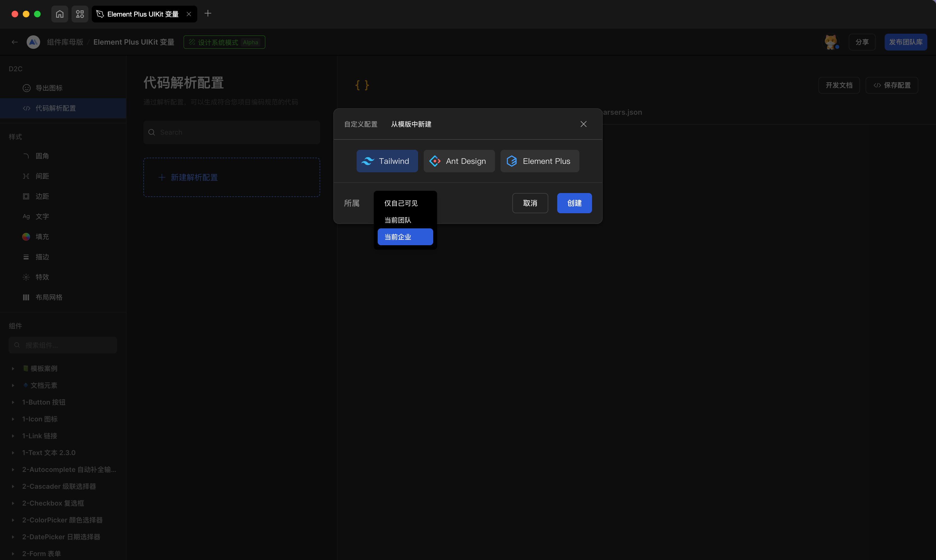Focus the 搜索组件 search field
This screenshot has width=936, height=560.
point(63,345)
